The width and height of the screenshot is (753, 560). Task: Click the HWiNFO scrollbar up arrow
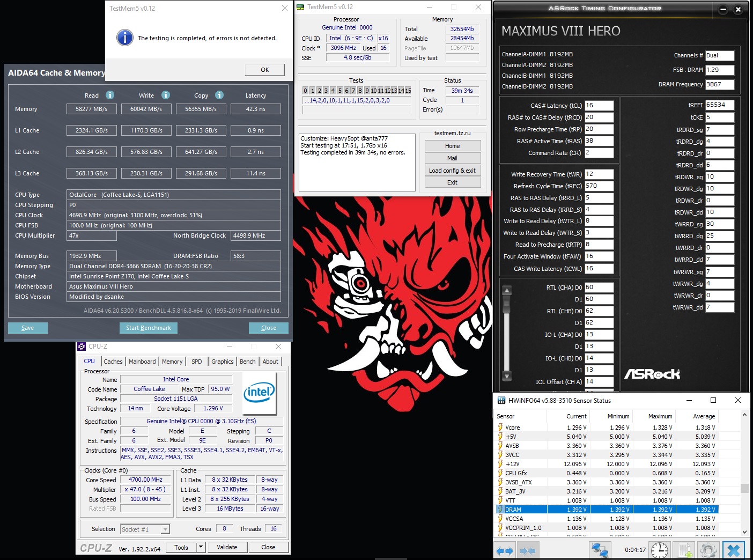[x=744, y=415]
